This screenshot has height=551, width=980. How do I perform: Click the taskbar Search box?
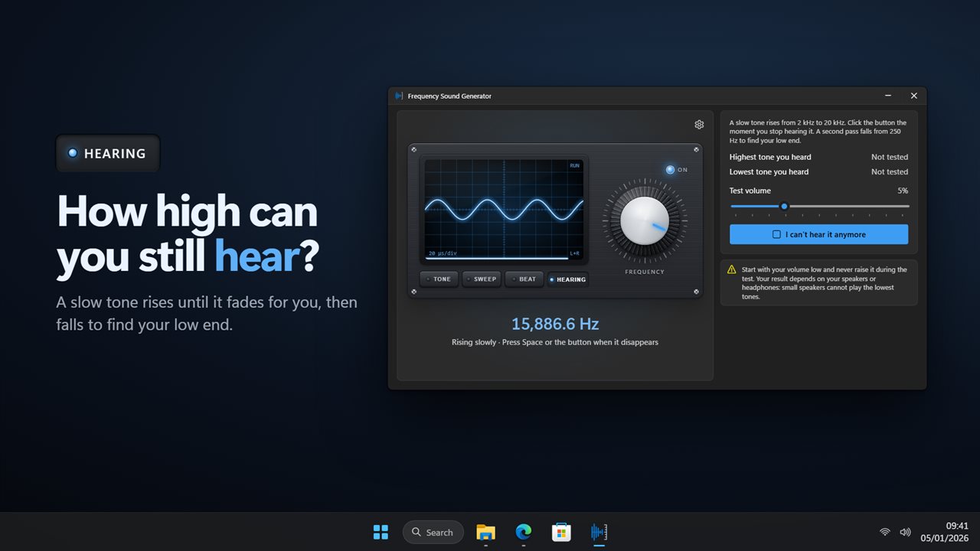coord(433,532)
